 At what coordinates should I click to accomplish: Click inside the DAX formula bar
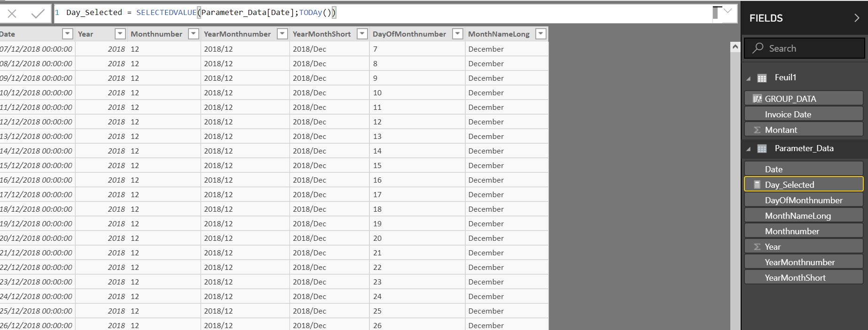point(383,13)
